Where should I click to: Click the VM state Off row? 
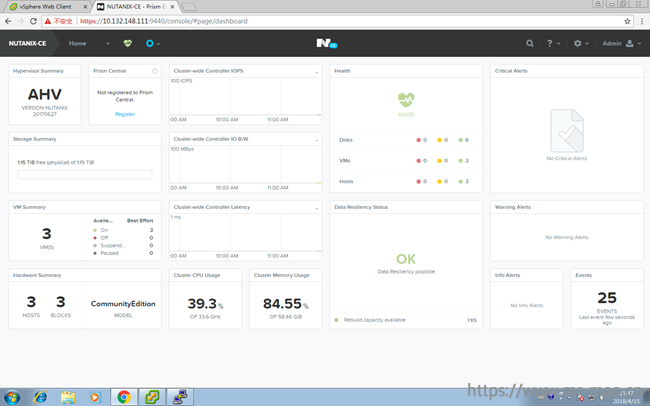[123, 238]
